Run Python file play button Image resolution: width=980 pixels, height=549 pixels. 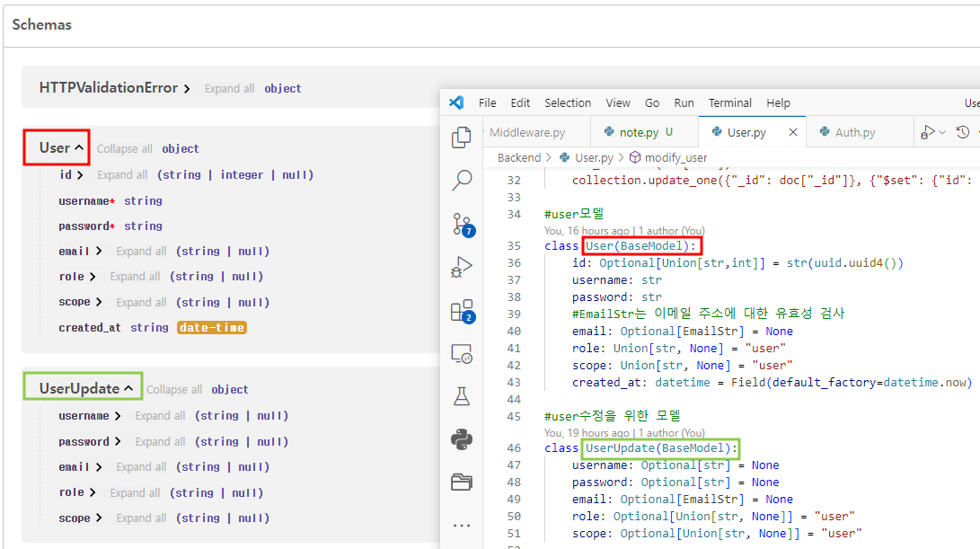pyautogui.click(x=927, y=132)
